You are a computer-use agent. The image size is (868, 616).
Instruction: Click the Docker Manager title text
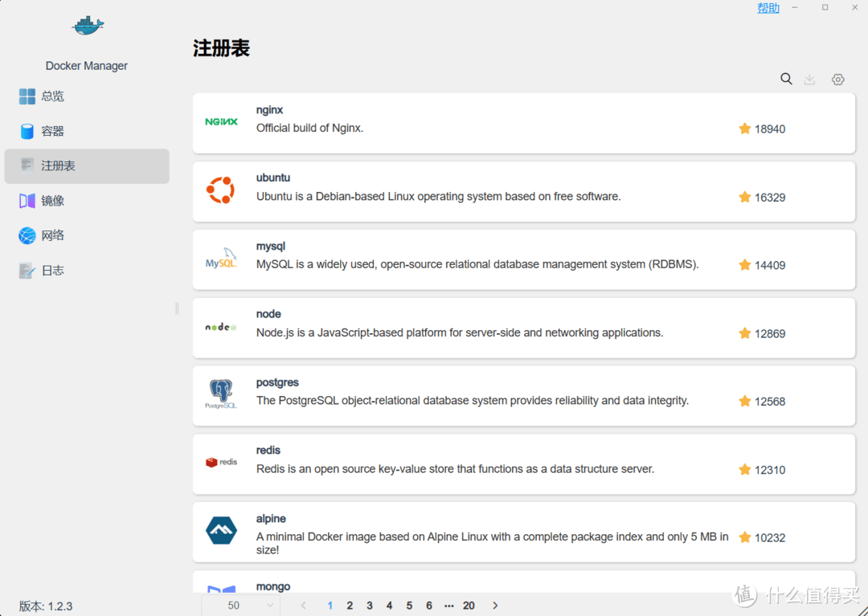87,66
